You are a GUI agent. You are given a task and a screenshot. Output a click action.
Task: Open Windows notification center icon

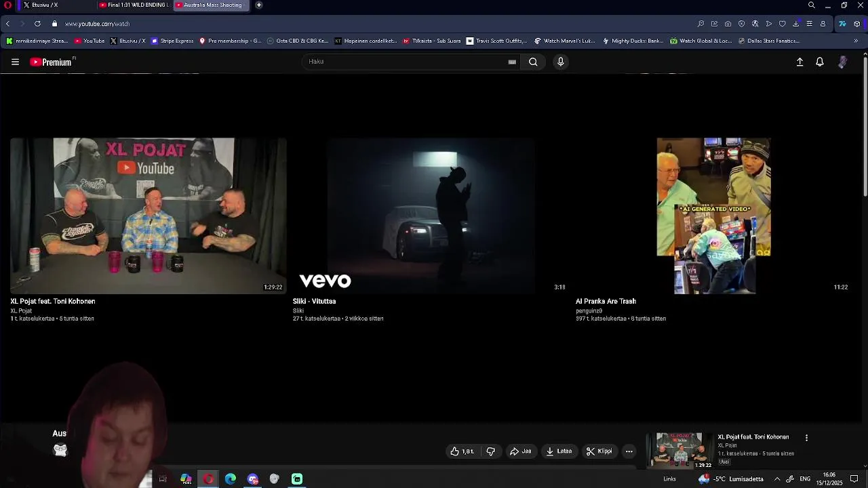pos(854,479)
